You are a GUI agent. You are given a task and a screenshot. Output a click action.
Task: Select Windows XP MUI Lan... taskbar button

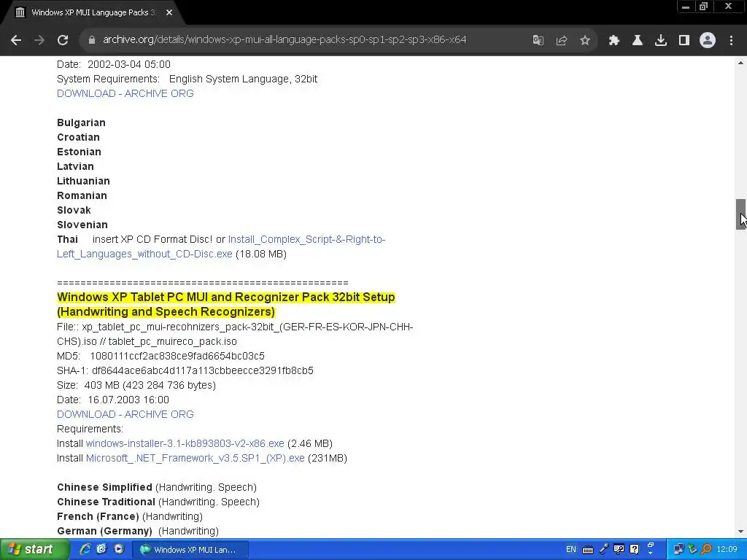[190, 550]
